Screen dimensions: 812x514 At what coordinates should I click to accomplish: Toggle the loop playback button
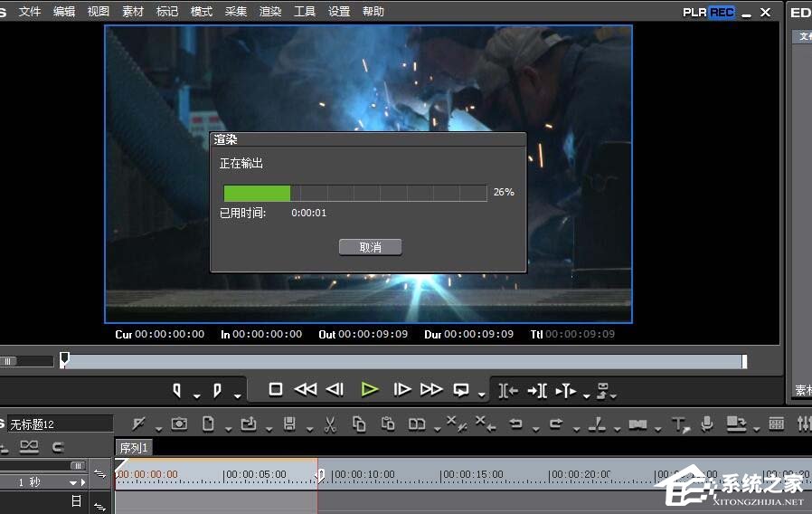coord(461,389)
